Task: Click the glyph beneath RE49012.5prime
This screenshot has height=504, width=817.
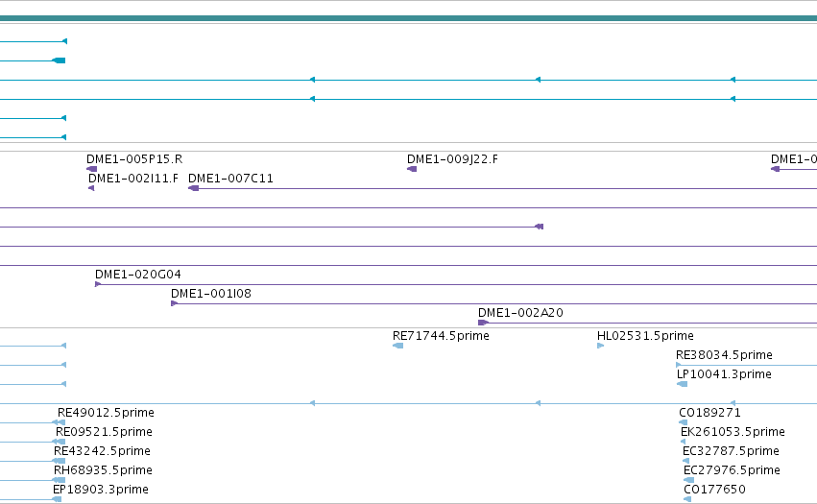Action: pos(59,422)
